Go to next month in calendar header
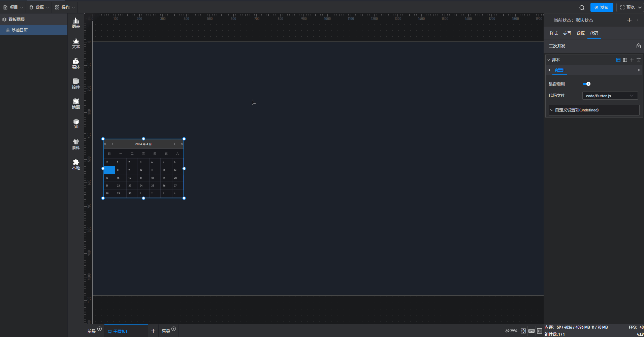The height and width of the screenshot is (337, 644). [x=174, y=144]
